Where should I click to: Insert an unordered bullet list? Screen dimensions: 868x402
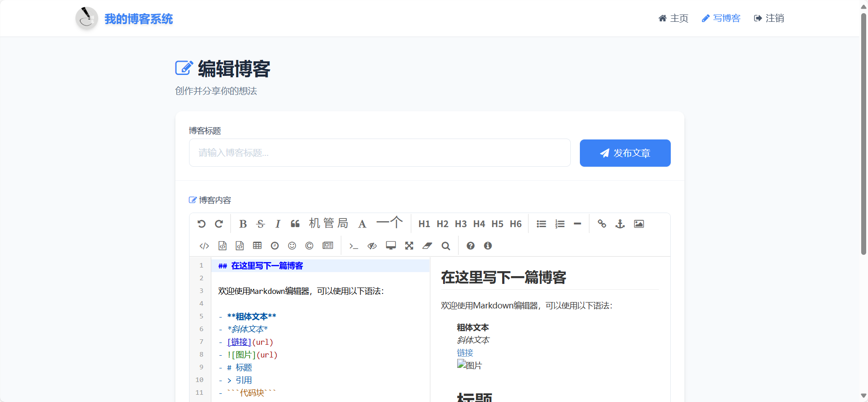point(541,224)
